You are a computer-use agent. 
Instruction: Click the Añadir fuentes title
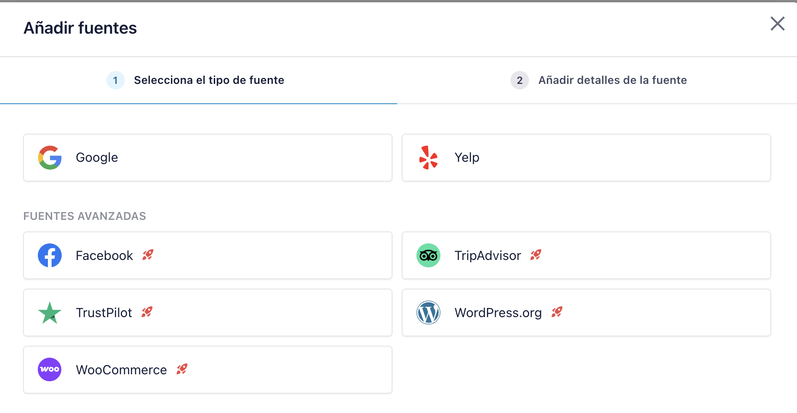click(x=80, y=28)
